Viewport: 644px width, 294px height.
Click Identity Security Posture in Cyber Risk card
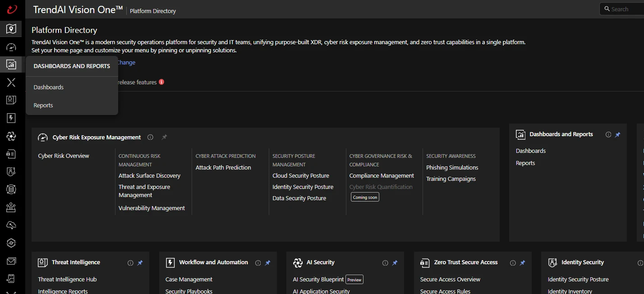click(303, 187)
